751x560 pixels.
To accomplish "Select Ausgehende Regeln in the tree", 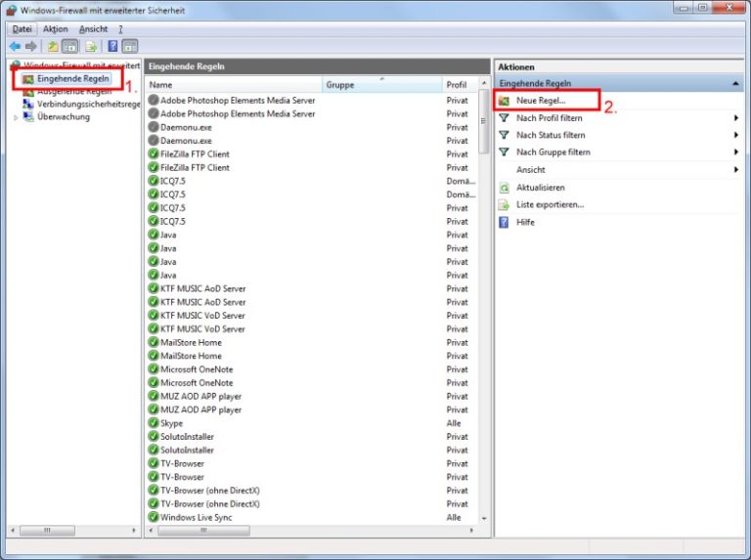I will [74, 91].
